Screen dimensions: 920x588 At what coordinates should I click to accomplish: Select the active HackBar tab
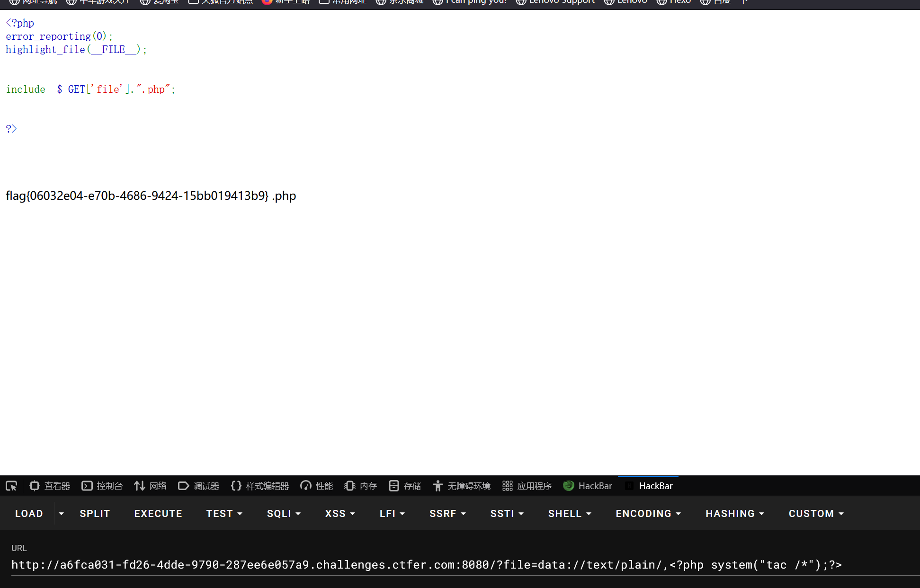[649, 486]
